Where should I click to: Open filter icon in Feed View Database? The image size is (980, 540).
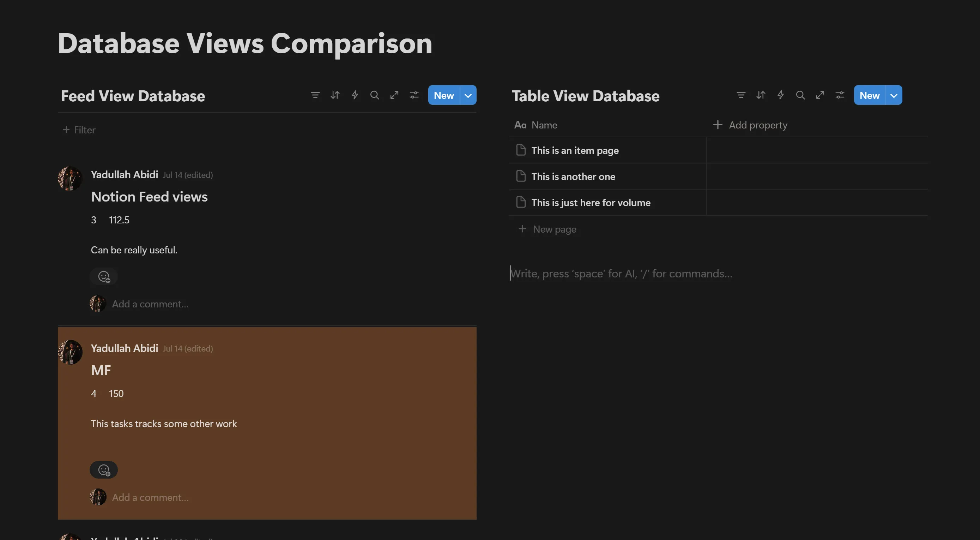coord(315,95)
